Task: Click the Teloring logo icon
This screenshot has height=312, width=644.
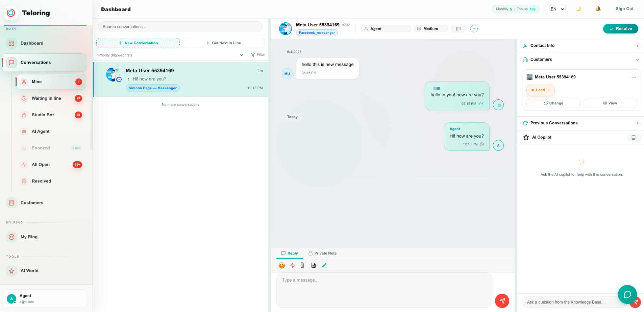Action: [11, 13]
